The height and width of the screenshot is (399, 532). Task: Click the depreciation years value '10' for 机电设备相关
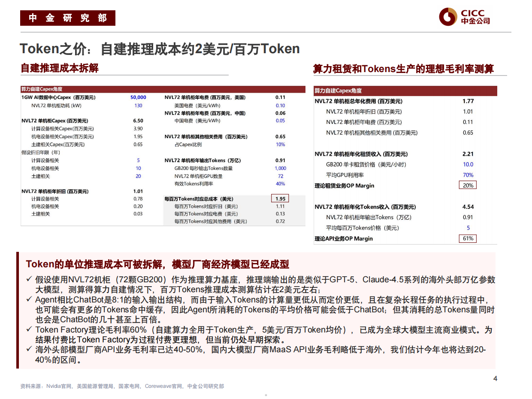[x=138, y=168]
